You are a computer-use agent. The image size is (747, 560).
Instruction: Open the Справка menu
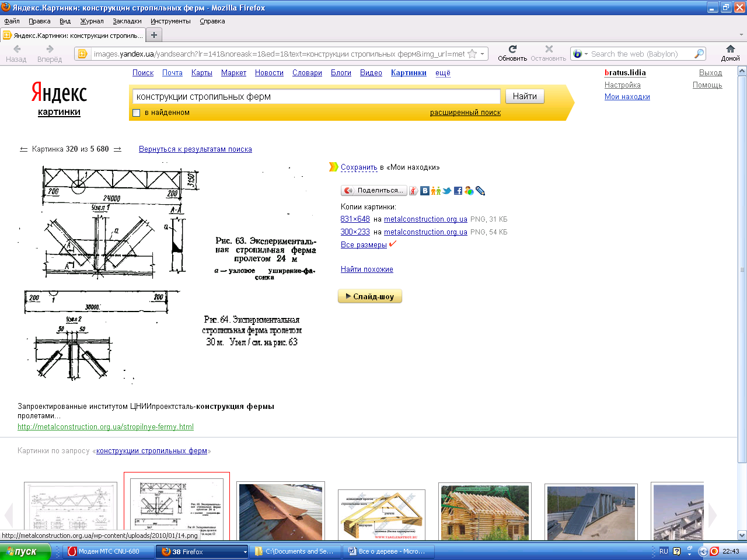point(212,21)
